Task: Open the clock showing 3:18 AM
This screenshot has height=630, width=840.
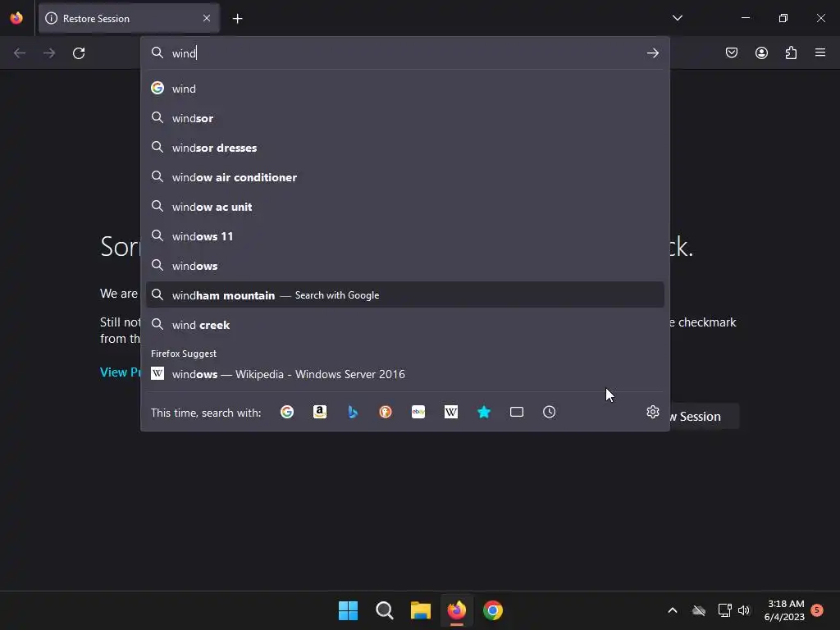Action: tap(785, 610)
